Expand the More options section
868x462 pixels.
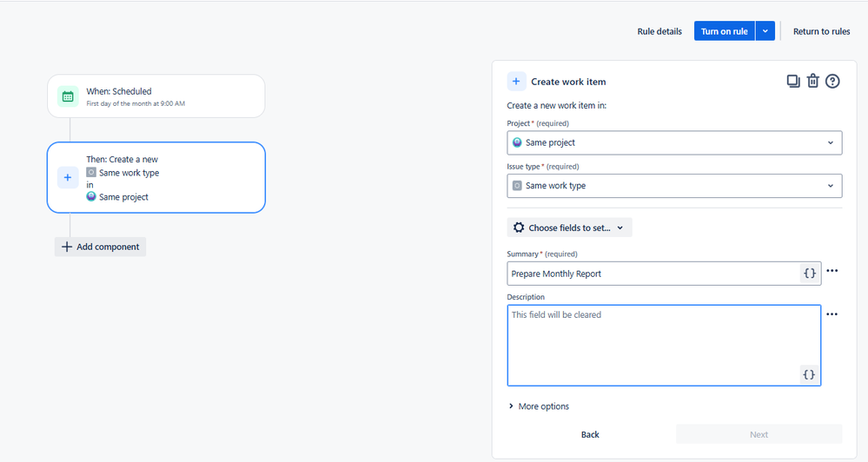click(539, 406)
